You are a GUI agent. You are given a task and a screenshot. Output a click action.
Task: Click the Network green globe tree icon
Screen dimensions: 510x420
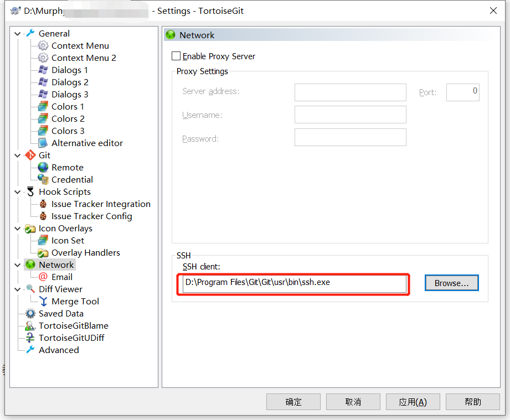coord(30,265)
